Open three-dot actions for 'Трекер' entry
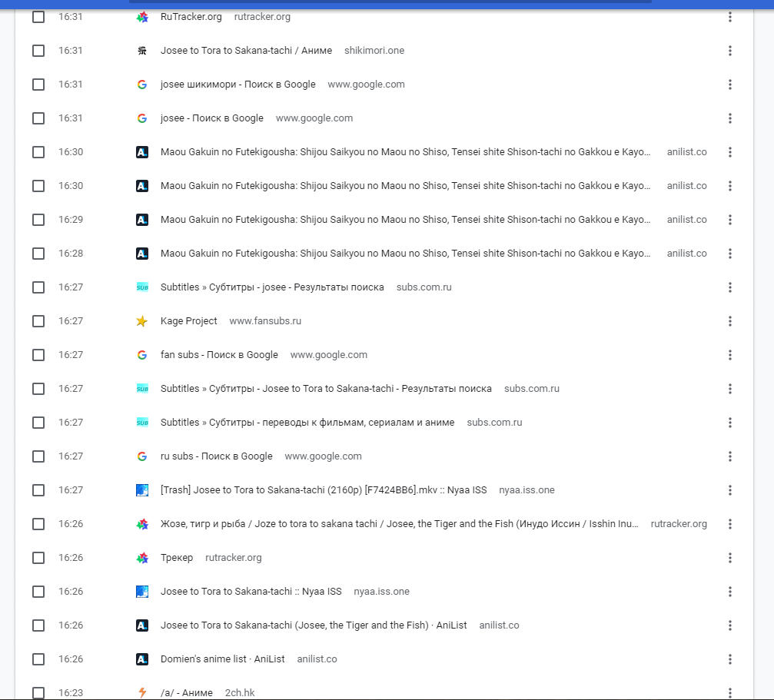Viewport: 774px width, 700px height. 729,558
